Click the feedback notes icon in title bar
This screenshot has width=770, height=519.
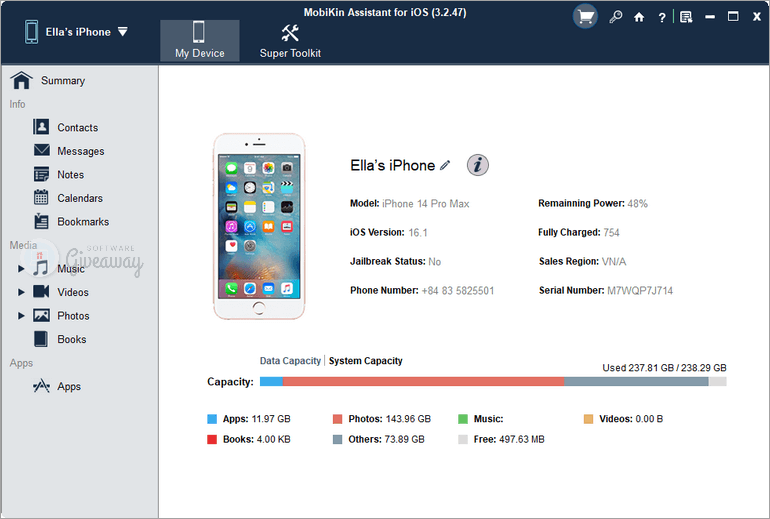[686, 17]
